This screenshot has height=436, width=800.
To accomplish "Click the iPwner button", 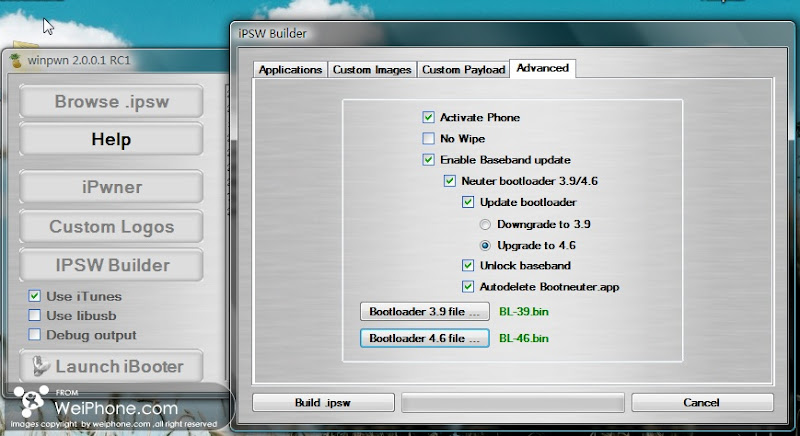I will click(111, 187).
